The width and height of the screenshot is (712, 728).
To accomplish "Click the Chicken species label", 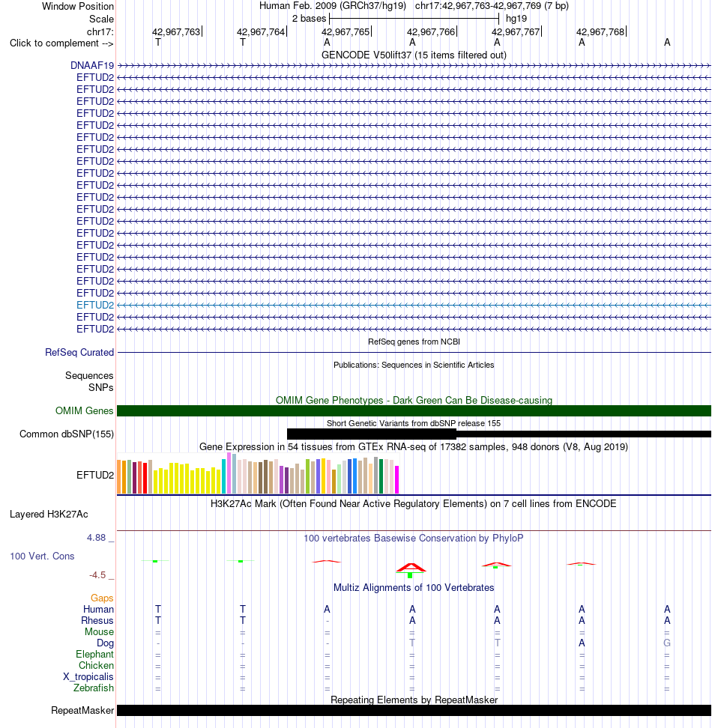I will click(96, 666).
